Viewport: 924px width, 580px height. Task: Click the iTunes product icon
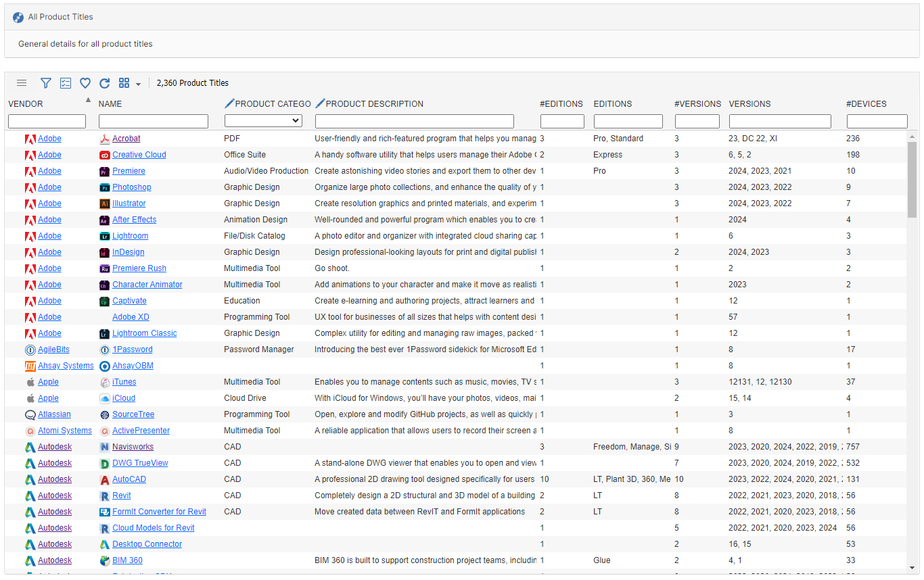click(105, 383)
